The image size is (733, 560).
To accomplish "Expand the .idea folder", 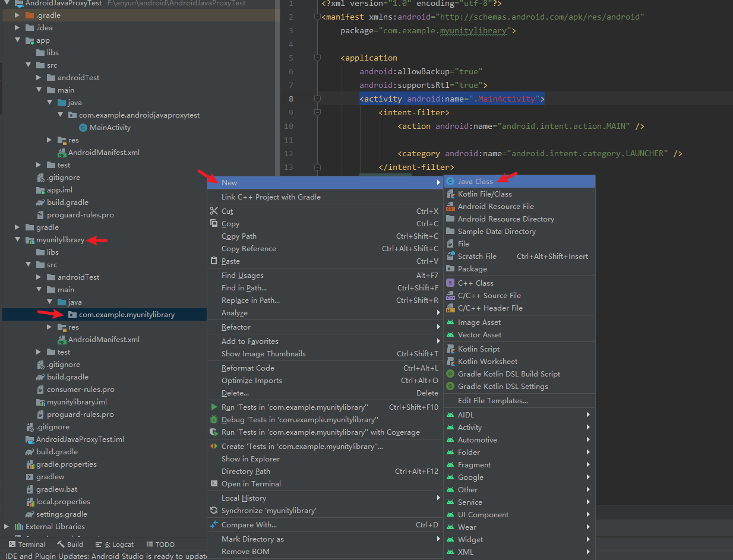I will (x=18, y=28).
